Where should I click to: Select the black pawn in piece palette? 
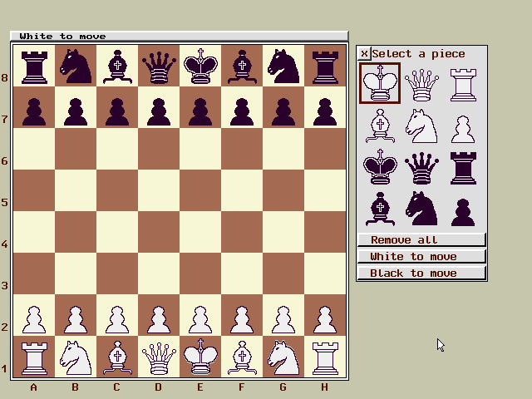tap(463, 213)
